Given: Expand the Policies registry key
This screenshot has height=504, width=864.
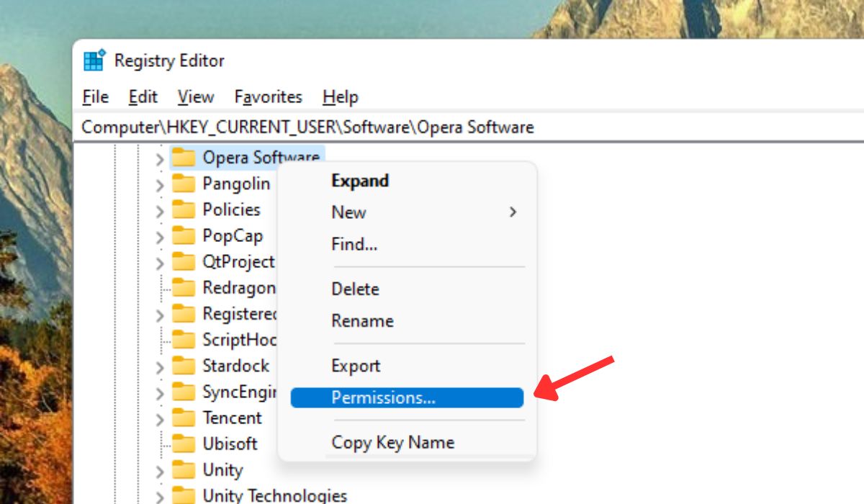Looking at the screenshot, I should (x=159, y=210).
